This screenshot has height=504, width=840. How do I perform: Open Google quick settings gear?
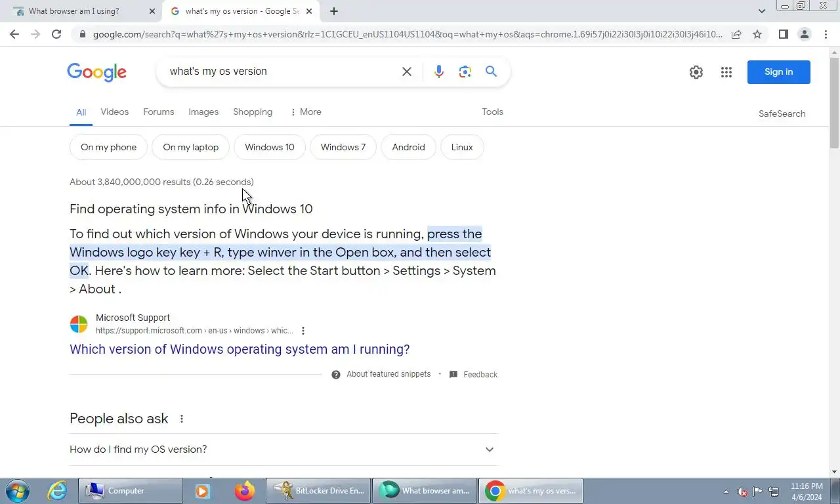point(696,72)
